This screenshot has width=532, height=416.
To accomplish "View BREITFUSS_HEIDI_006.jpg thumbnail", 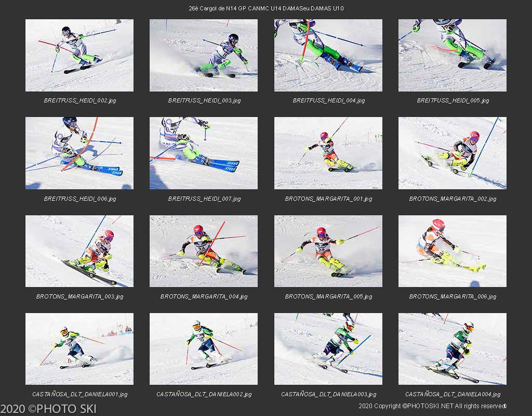I will [79, 153].
